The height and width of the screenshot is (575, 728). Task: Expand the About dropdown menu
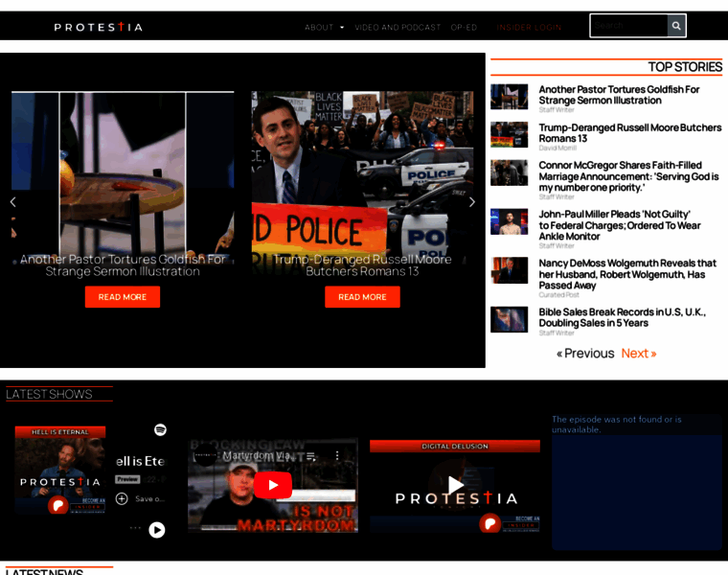324,27
